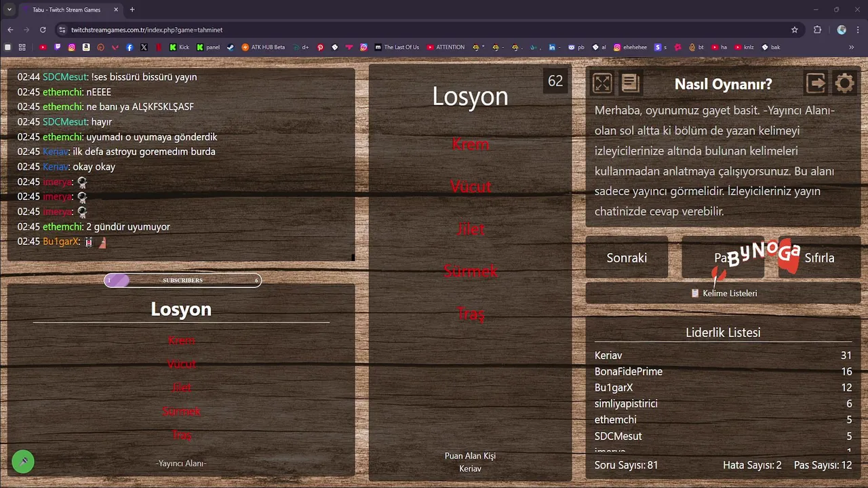This screenshot has height=488, width=868.
Task: Click the Sonraki button
Action: coord(627,258)
